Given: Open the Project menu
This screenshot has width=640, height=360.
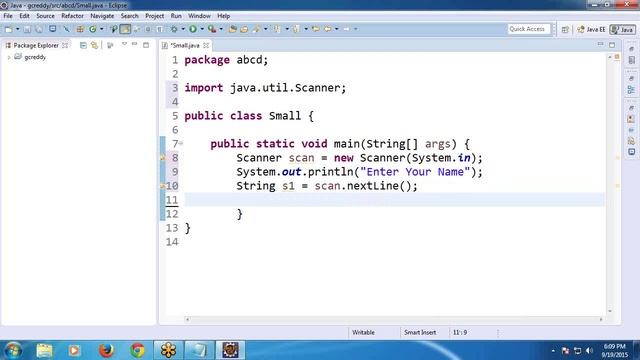Looking at the screenshot, I should click(x=155, y=16).
